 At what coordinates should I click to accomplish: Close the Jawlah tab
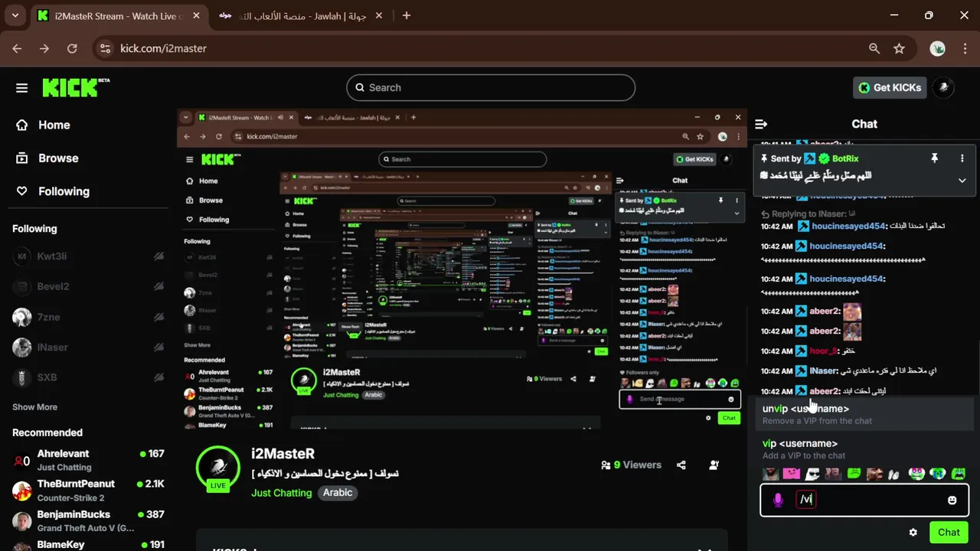pyautogui.click(x=379, y=15)
